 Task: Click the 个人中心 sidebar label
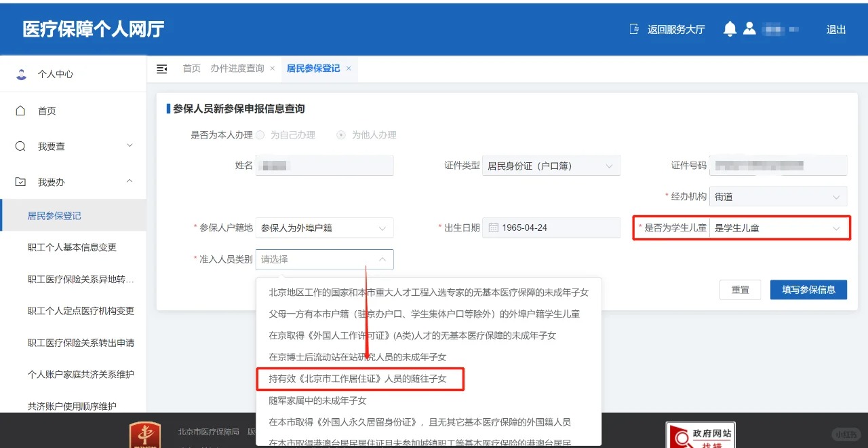coord(56,74)
